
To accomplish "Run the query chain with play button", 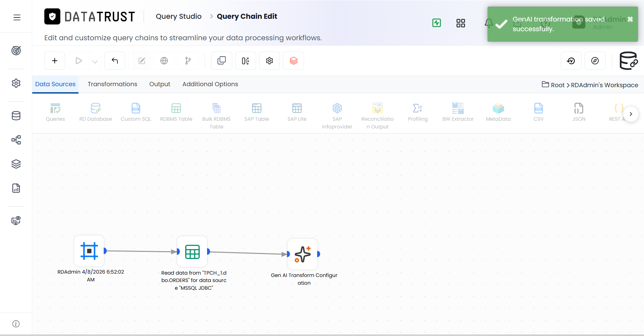I will coord(79,61).
